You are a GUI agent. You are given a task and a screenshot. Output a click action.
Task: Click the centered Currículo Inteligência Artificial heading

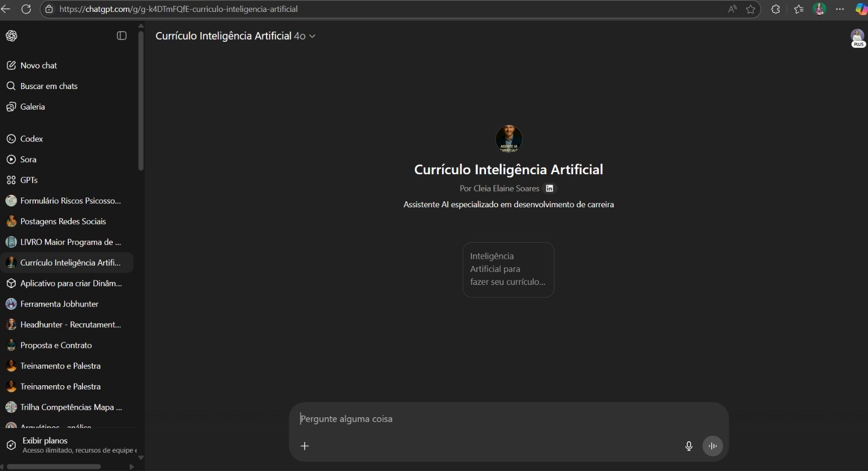509,170
